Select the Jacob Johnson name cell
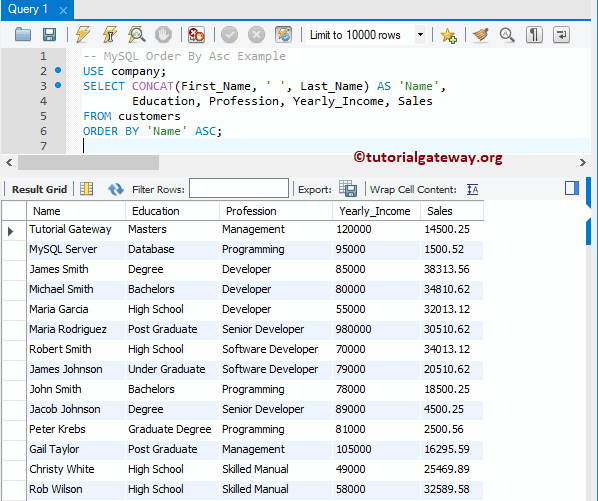 [x=76, y=409]
